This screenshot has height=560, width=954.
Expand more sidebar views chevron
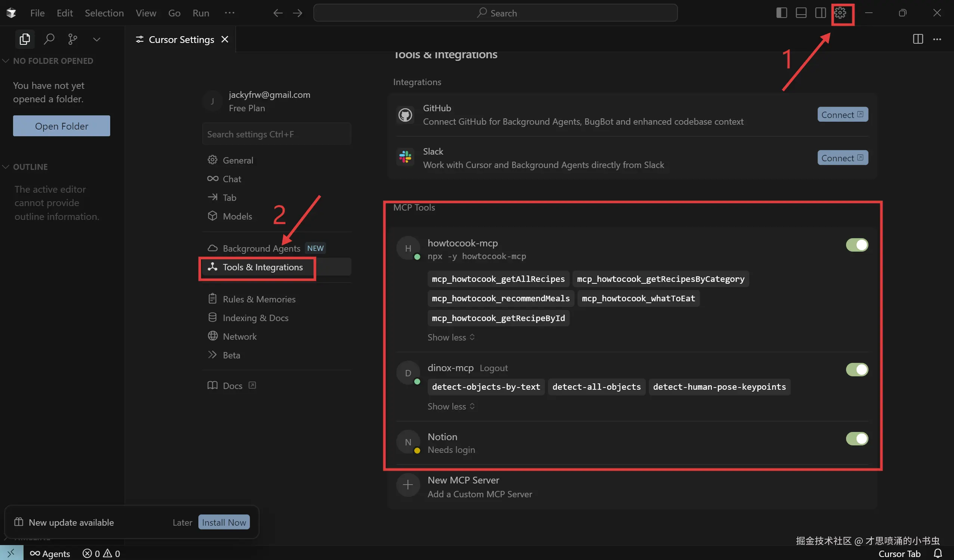(x=96, y=39)
